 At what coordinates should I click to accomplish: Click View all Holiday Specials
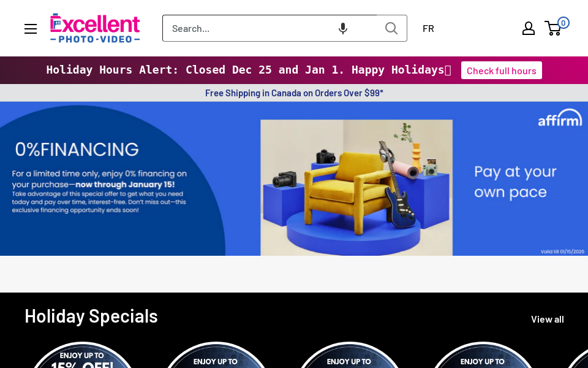[547, 319]
